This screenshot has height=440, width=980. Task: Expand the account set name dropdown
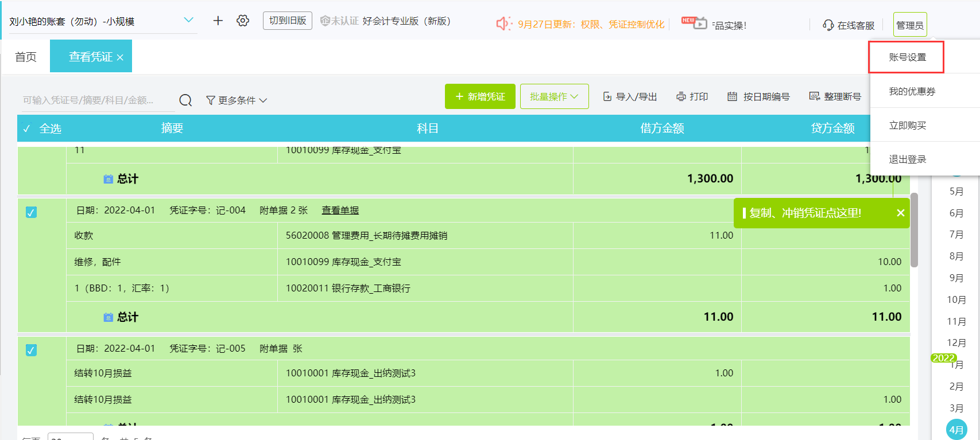tap(188, 21)
